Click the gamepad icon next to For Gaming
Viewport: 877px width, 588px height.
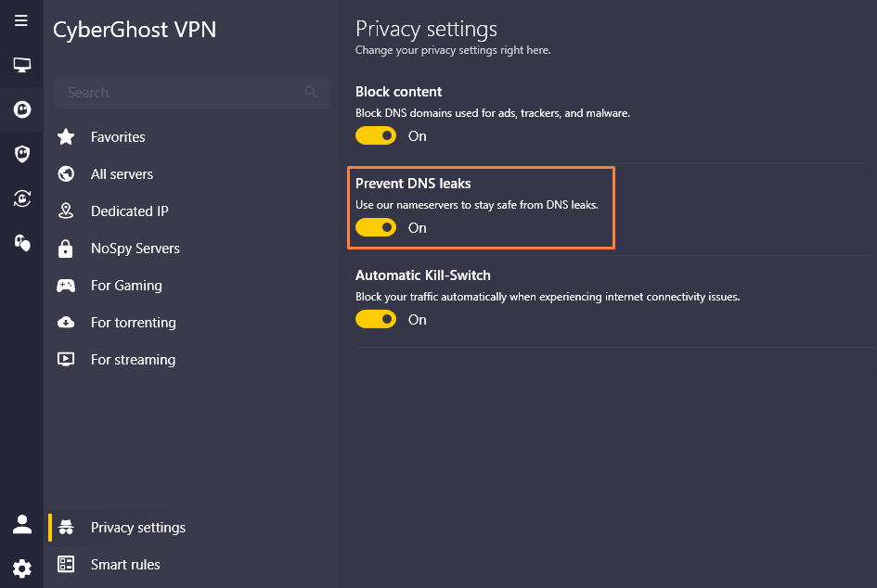click(65, 285)
